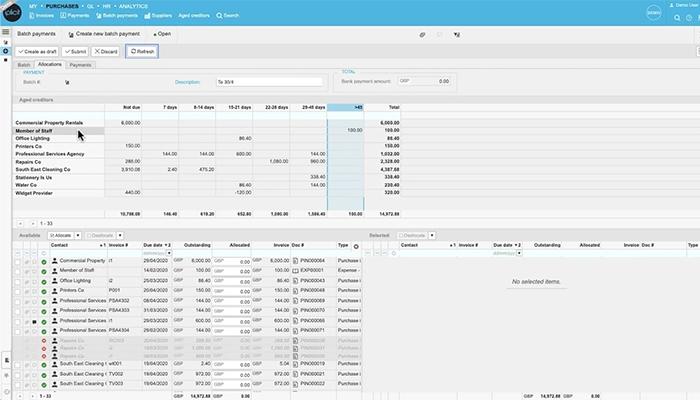Click contact icon for Commercial Property row
Screen dimensions: 700x400
[54, 261]
